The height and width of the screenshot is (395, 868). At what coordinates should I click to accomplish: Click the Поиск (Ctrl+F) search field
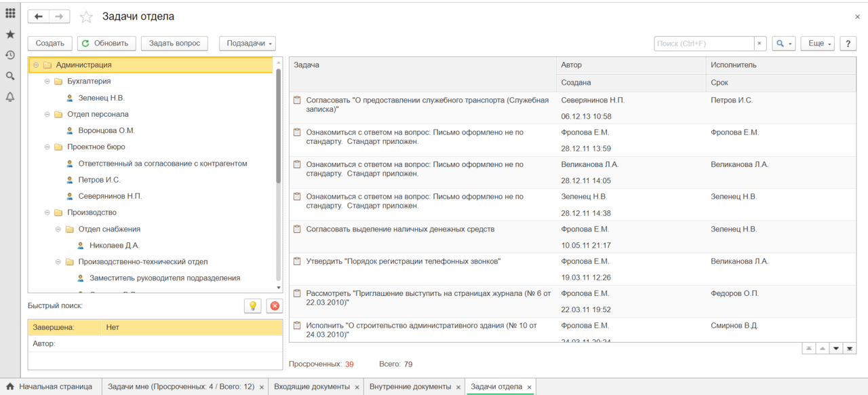click(x=703, y=43)
